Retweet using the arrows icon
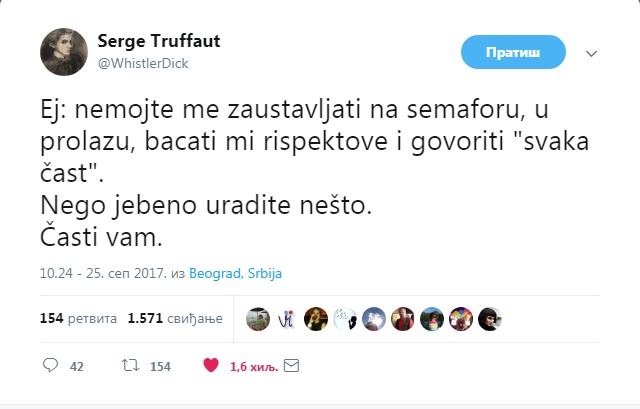This screenshot has width=640, height=409. (x=127, y=367)
